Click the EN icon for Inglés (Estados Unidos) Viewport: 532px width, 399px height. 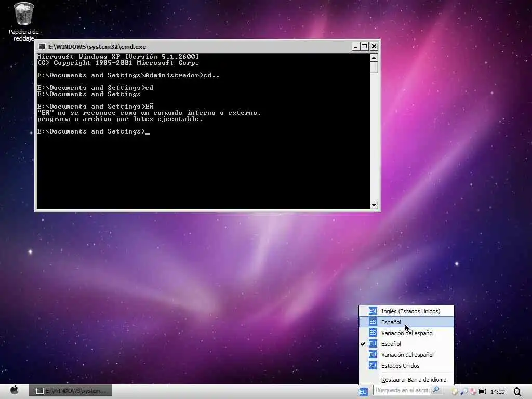[x=373, y=311]
